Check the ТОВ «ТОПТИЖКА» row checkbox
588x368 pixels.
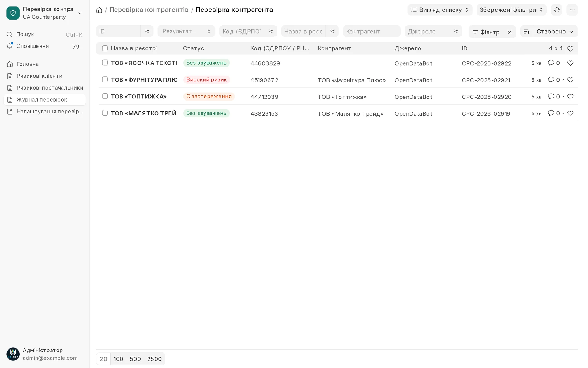(x=106, y=97)
